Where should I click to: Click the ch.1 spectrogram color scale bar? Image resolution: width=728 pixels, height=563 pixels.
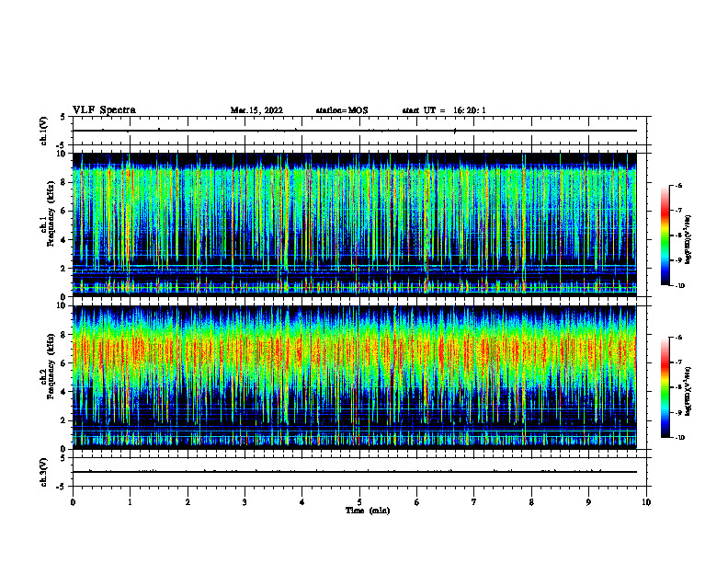pos(665,236)
